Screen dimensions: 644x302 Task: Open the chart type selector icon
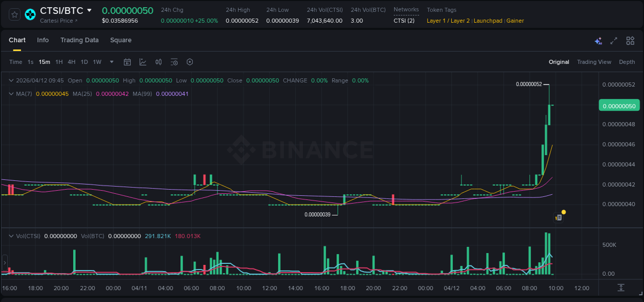tap(143, 62)
